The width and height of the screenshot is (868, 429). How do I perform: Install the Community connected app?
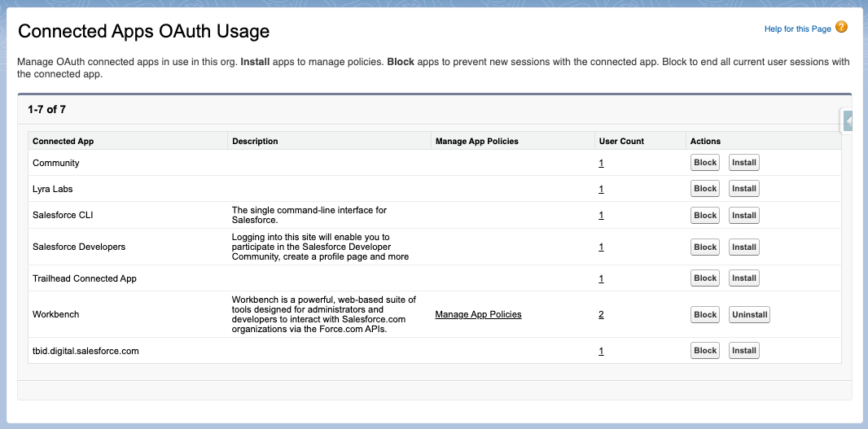pos(744,163)
